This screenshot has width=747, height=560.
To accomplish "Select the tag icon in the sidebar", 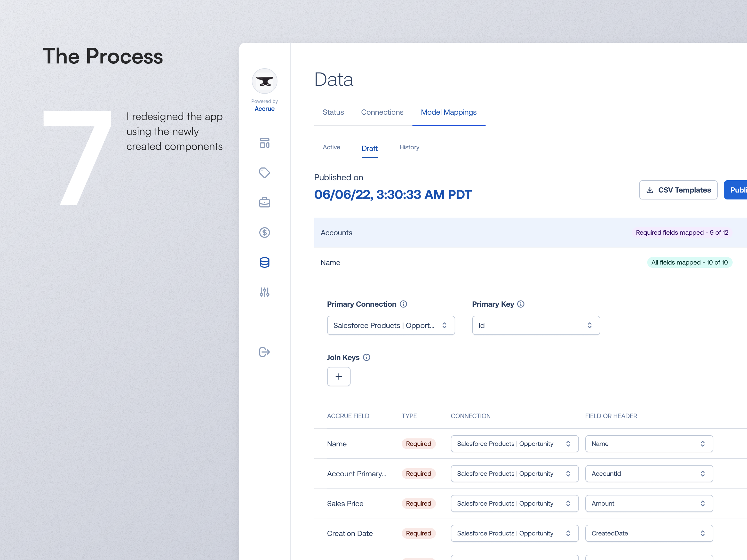I will 265,173.
